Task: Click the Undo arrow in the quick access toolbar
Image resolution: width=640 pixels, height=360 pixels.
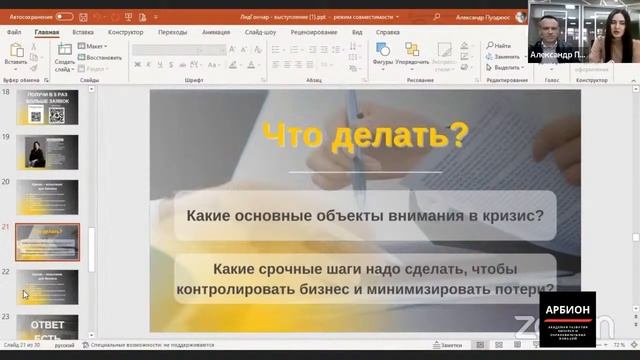Action: (x=97, y=17)
